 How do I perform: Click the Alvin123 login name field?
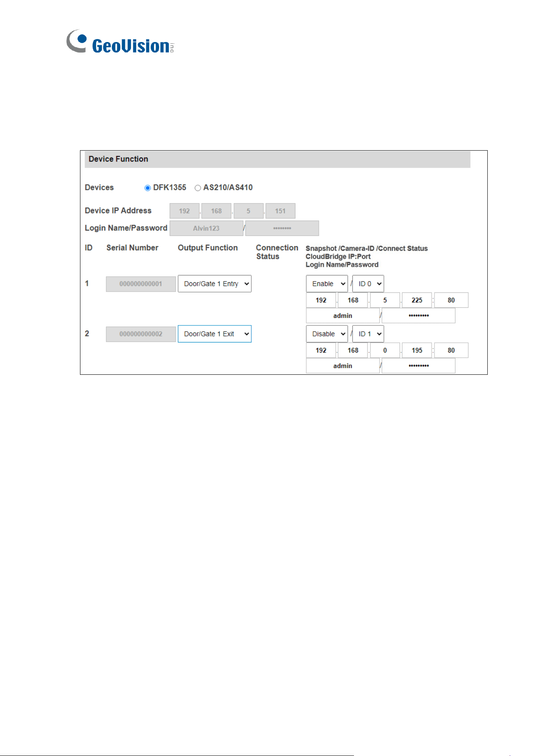pyautogui.click(x=206, y=228)
